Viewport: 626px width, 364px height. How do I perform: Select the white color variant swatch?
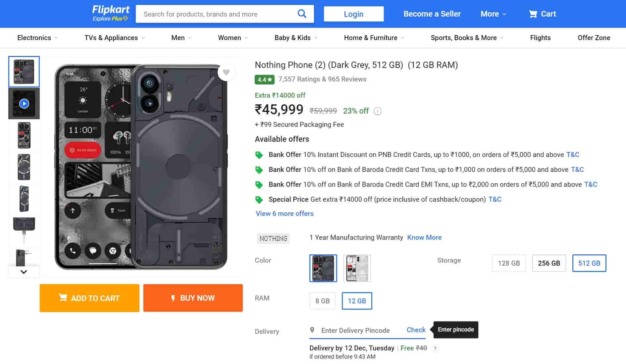[x=357, y=268]
